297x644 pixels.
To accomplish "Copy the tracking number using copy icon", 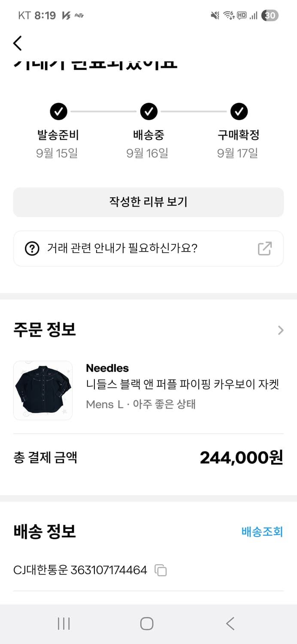I will click(x=161, y=570).
